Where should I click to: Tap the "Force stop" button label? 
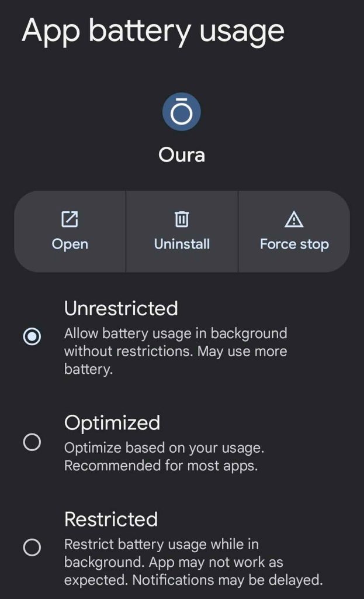tap(294, 244)
